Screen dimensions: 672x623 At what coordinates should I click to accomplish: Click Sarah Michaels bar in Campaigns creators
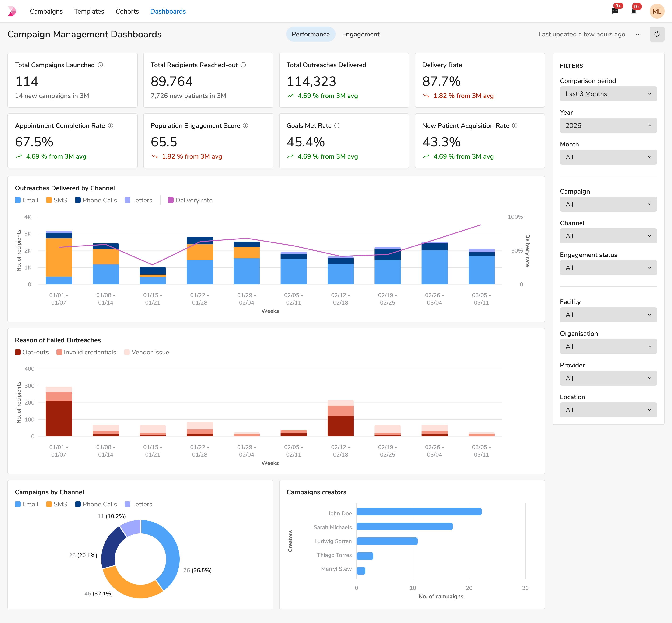point(404,526)
